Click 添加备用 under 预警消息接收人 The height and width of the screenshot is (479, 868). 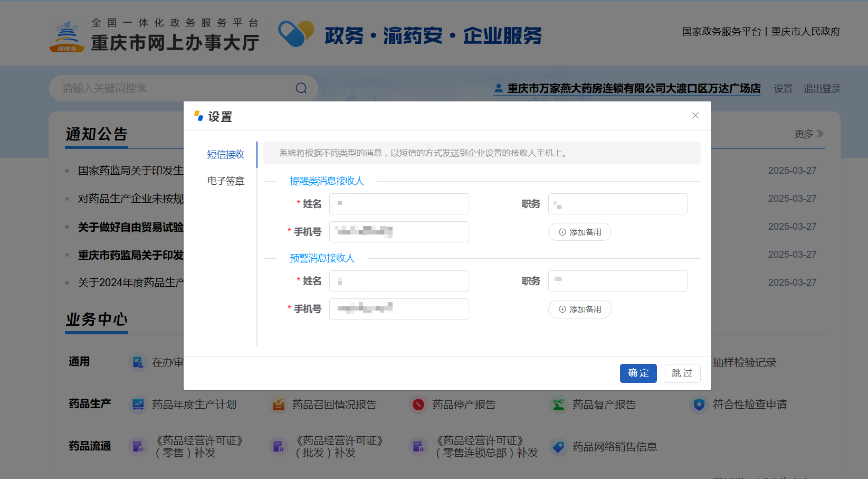[579, 309]
